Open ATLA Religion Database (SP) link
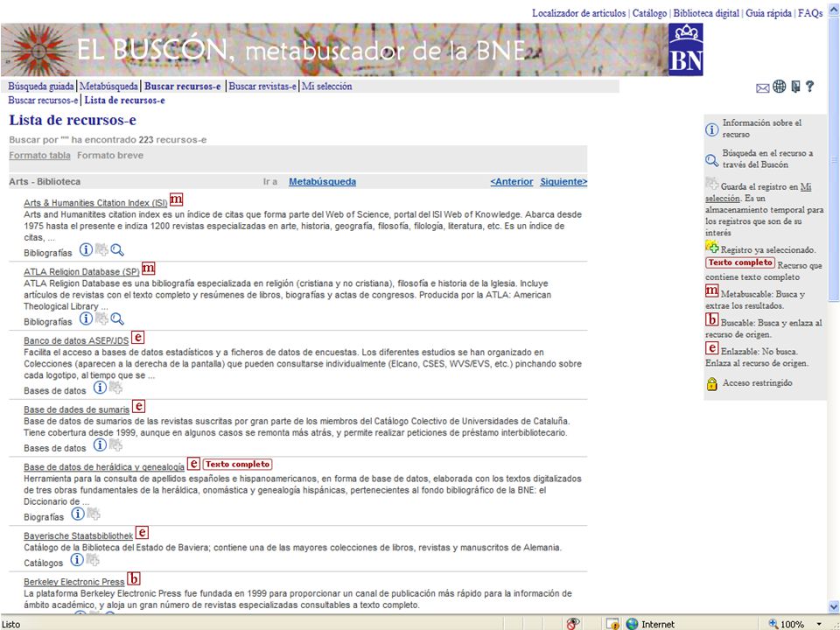The width and height of the screenshot is (840, 630). tap(81, 271)
